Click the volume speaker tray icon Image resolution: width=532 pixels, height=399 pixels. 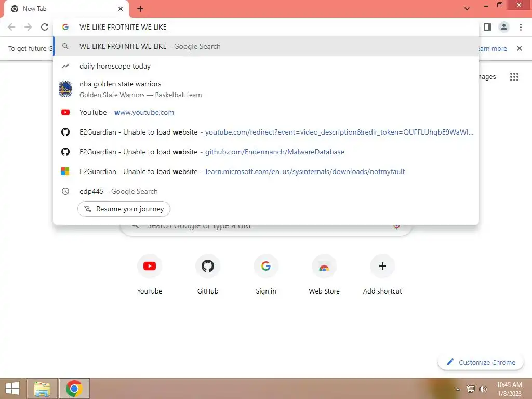pyautogui.click(x=483, y=389)
